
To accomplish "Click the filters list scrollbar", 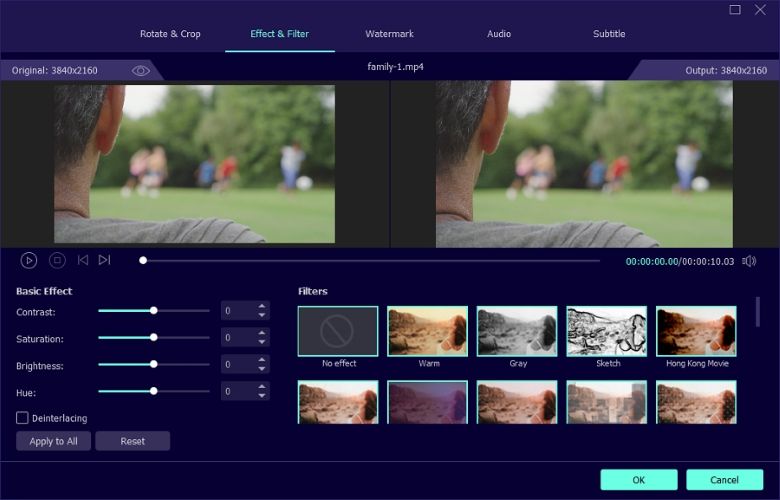I will point(758,312).
